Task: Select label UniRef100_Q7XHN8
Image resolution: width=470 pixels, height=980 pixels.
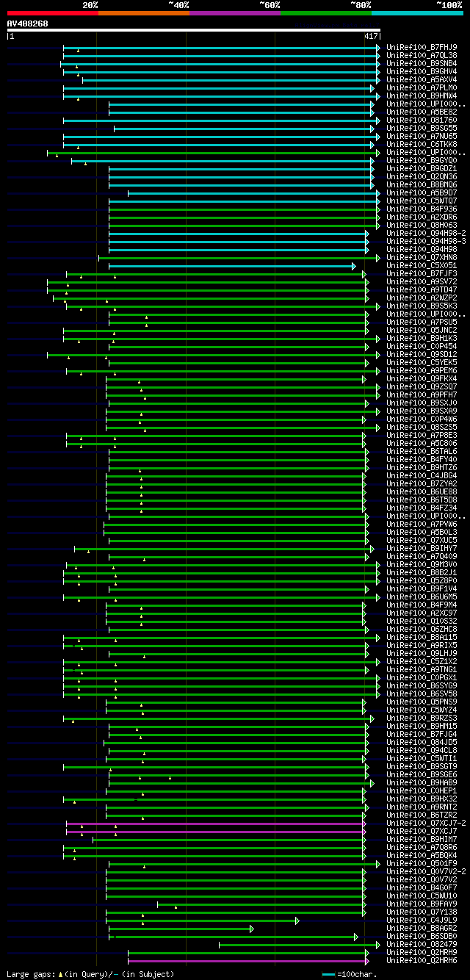Action: (x=422, y=257)
